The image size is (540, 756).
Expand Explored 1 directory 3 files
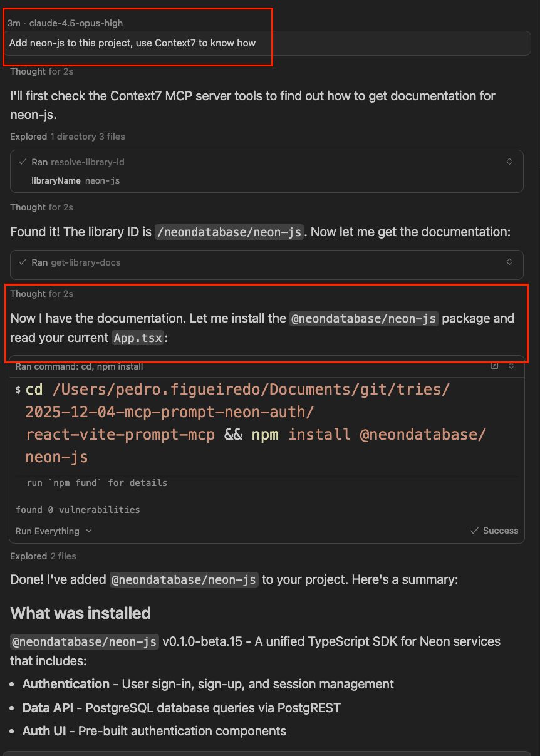[x=67, y=137]
